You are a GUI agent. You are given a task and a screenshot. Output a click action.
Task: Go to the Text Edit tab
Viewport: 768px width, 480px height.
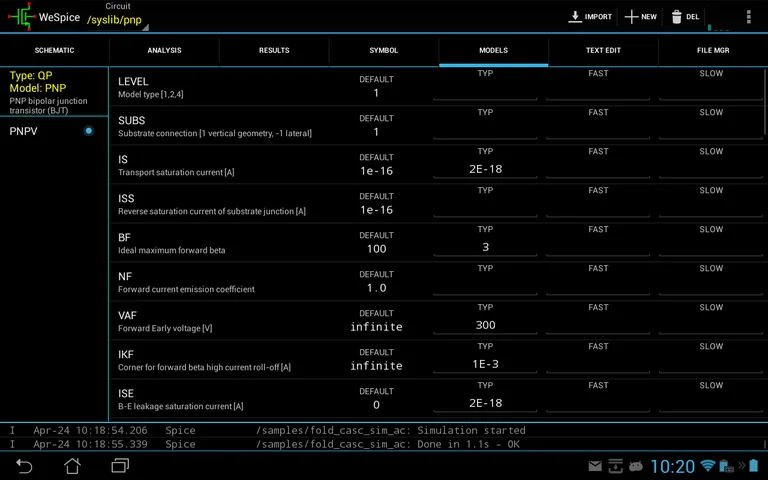pos(603,50)
